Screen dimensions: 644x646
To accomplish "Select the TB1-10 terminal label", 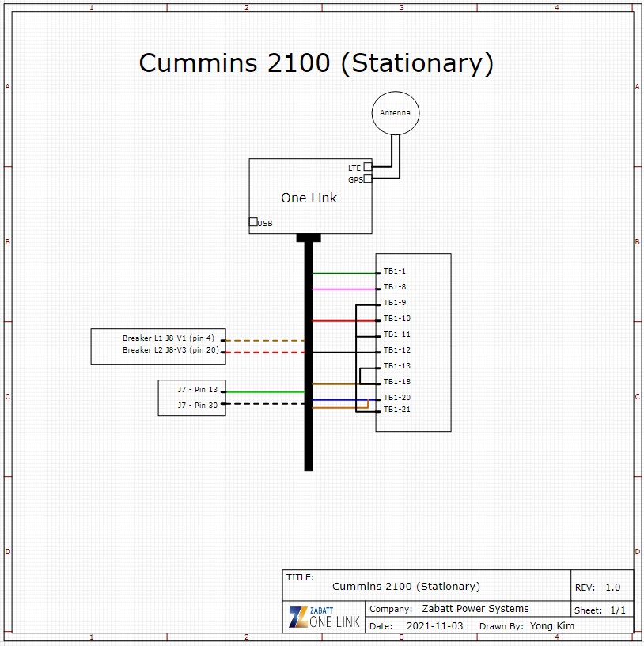I will [397, 318].
